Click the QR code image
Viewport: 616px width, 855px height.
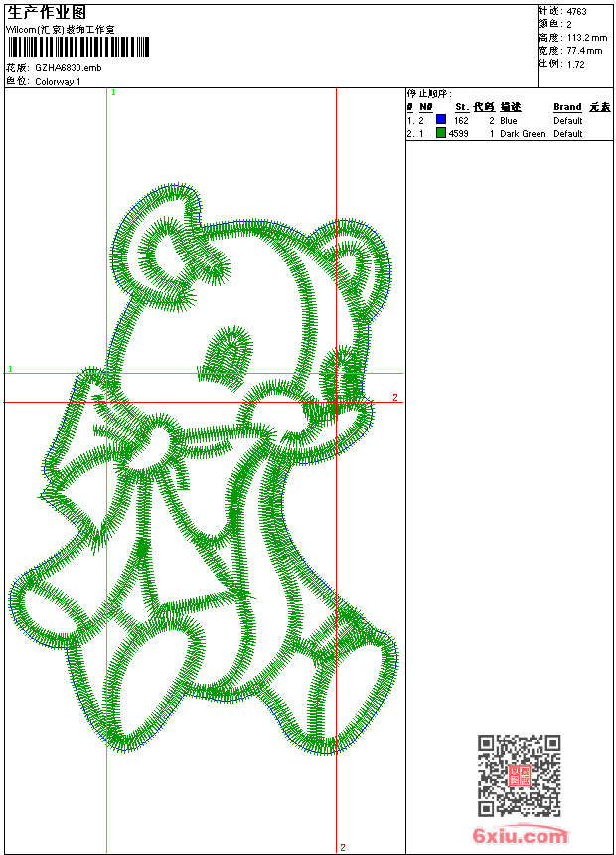click(x=520, y=775)
